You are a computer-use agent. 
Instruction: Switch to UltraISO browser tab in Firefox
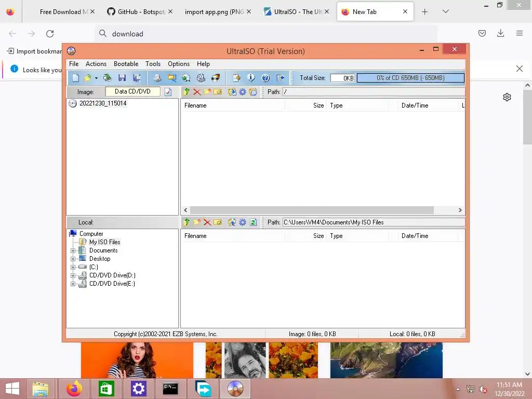coord(296,12)
